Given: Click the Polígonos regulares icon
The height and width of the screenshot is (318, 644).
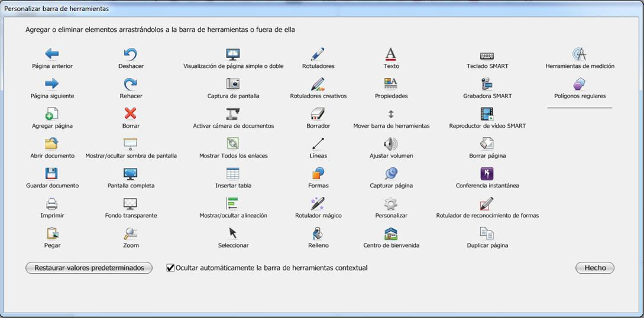Looking at the screenshot, I should click(x=580, y=84).
